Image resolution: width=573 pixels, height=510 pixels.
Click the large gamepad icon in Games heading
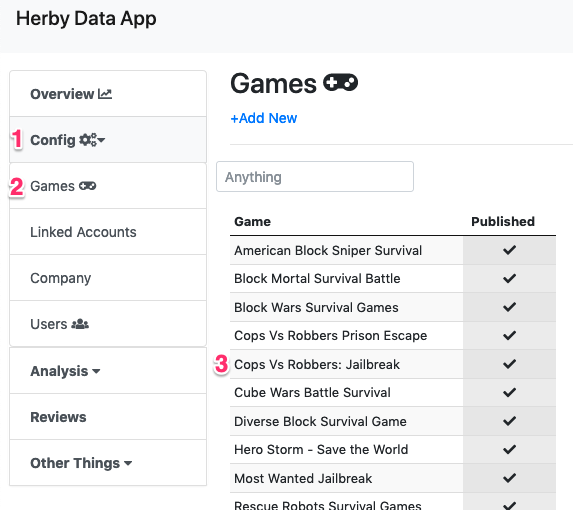tap(340, 83)
